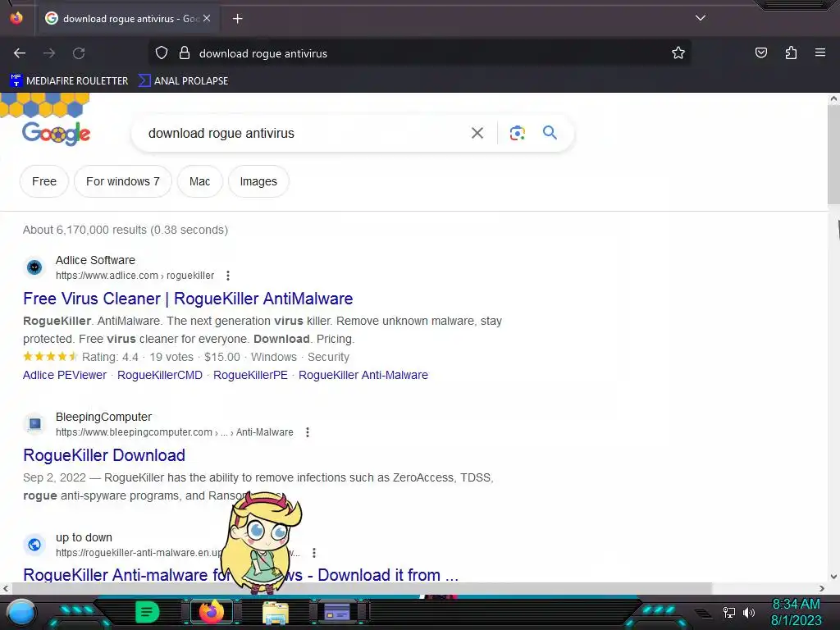Click the BleepingComputer site name

(x=103, y=417)
